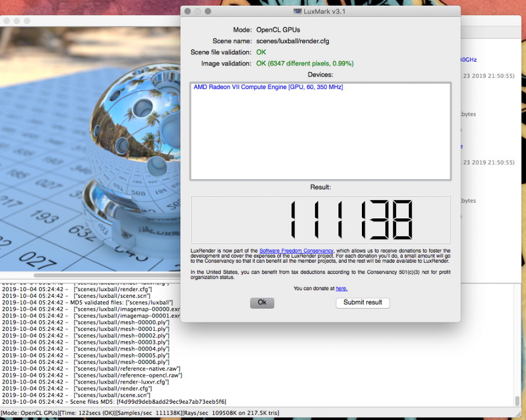Open the donate 'here.' link
The image size is (526, 420).
tap(342, 288)
